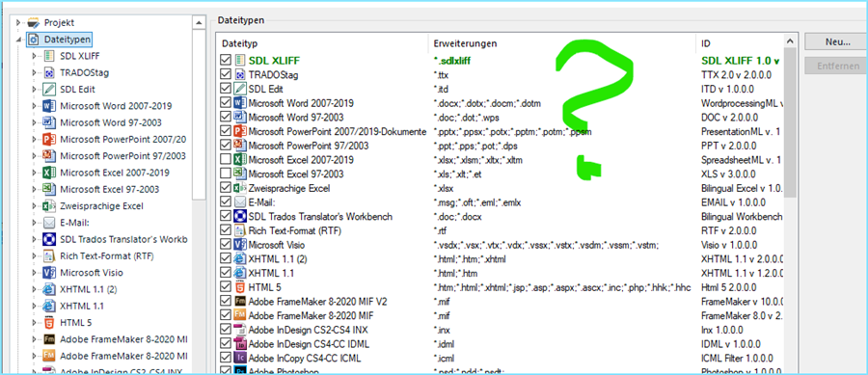
Task: Uncheck the HTML 5 checkbox
Action: (226, 287)
